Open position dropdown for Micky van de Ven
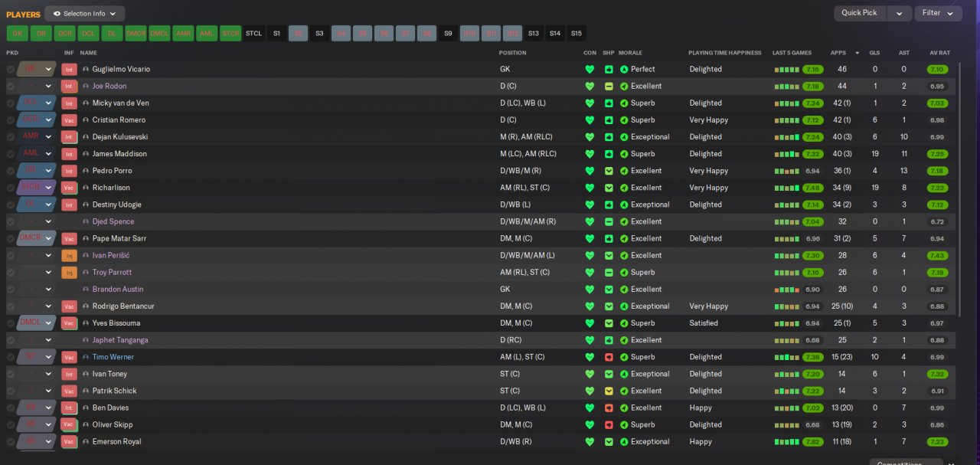 tap(49, 103)
